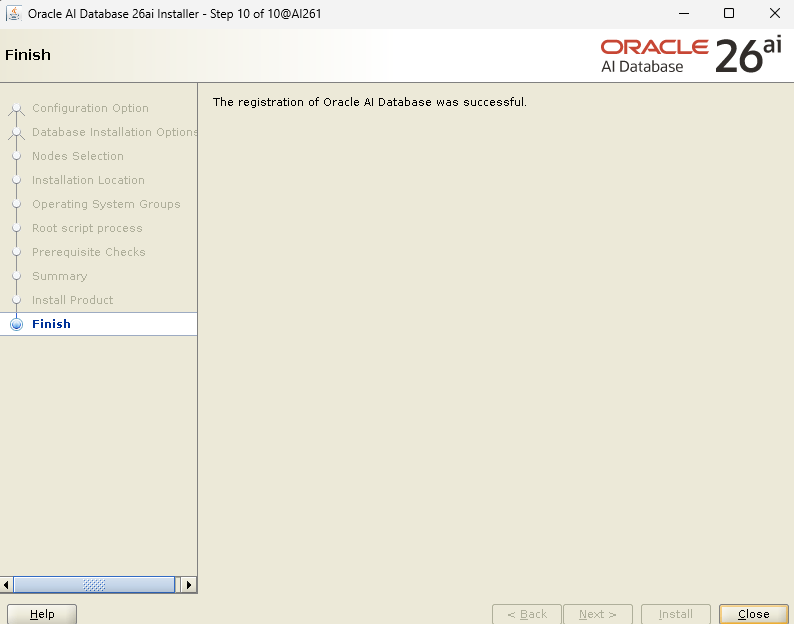The image size is (794, 624).
Task: Click the Oracle 26ai logo
Action: (690, 56)
